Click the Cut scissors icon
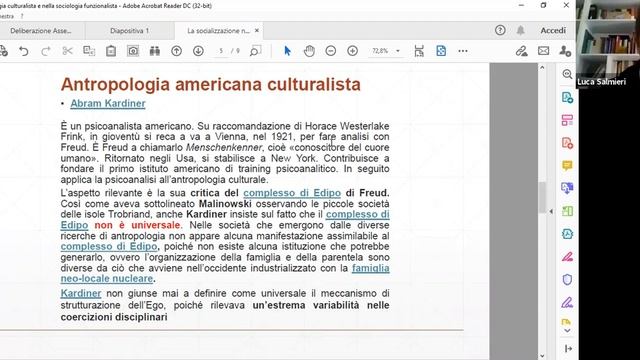 click(67, 51)
